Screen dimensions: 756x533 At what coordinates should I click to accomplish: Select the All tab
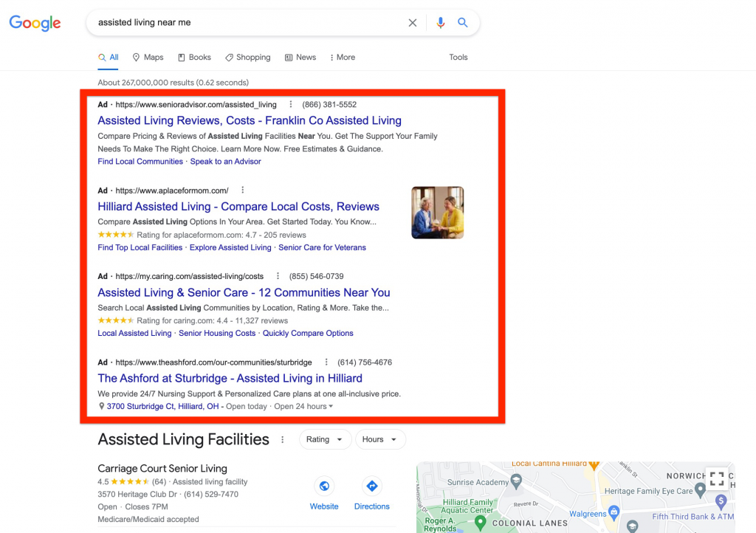109,58
